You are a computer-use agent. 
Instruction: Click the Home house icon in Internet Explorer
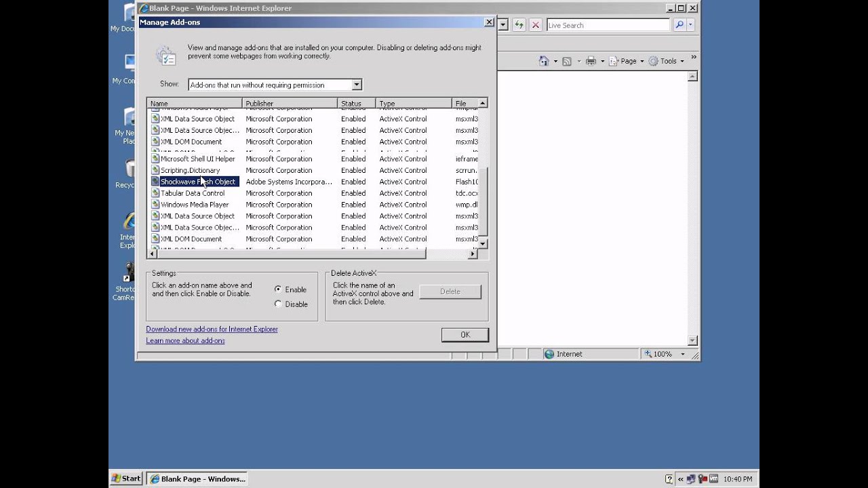pos(544,61)
